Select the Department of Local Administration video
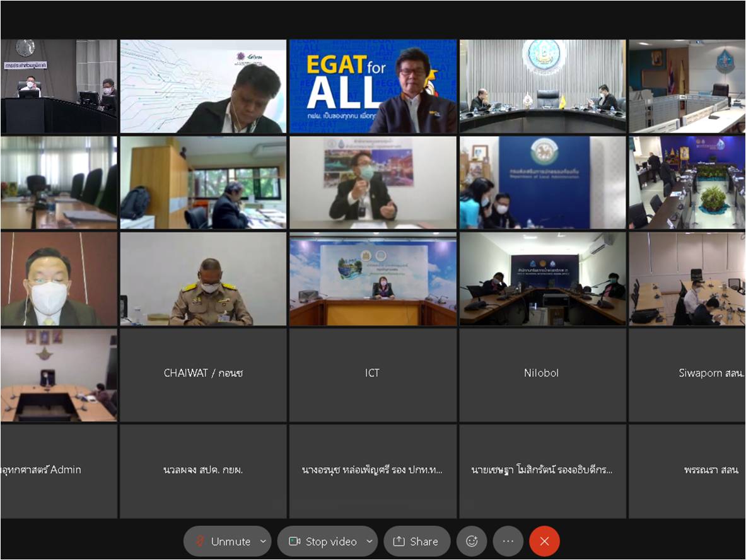The width and height of the screenshot is (746, 560). pyautogui.click(x=542, y=182)
